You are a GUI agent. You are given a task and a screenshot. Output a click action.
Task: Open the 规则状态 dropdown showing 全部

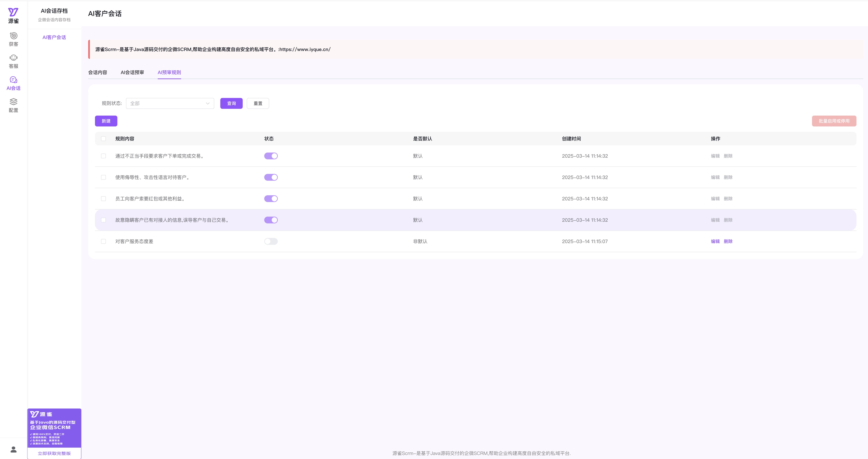tap(170, 103)
